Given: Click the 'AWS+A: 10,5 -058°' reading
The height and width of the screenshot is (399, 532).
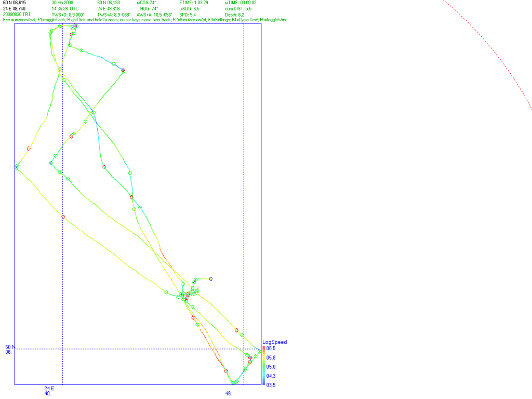Looking at the screenshot, I should point(154,15).
